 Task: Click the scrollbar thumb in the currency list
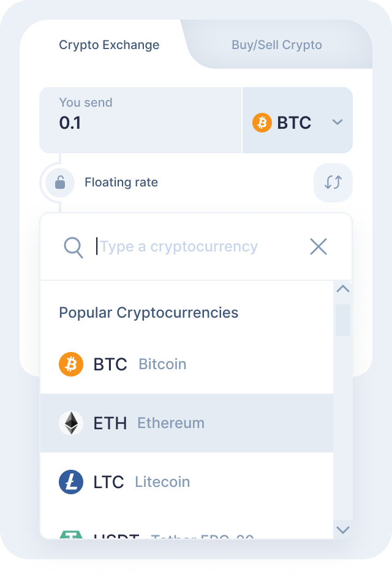343,320
